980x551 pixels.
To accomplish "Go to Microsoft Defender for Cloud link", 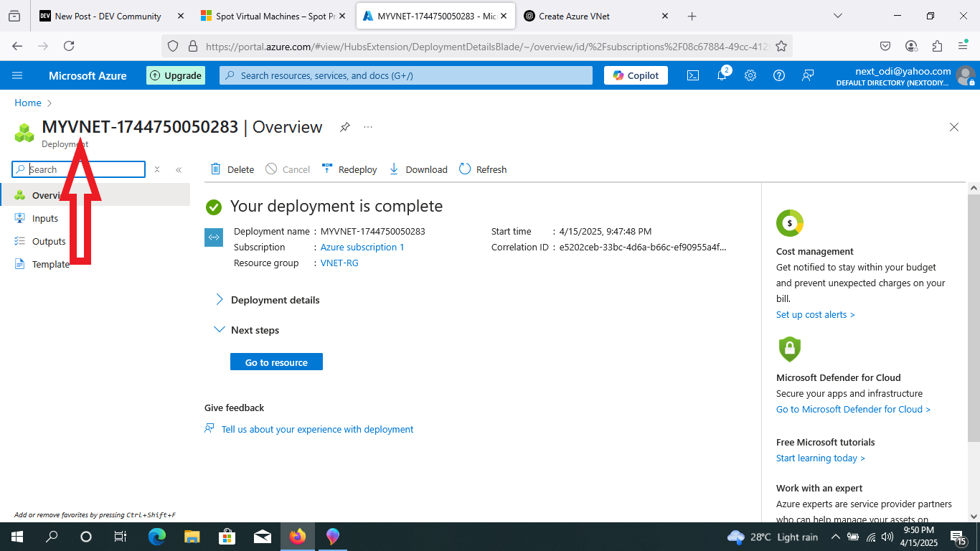I will [x=853, y=409].
